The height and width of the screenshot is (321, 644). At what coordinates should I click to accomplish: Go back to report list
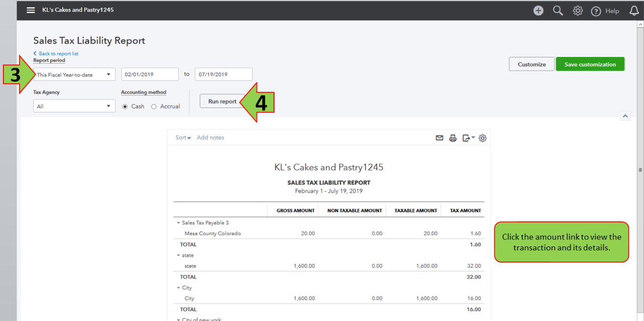[56, 53]
